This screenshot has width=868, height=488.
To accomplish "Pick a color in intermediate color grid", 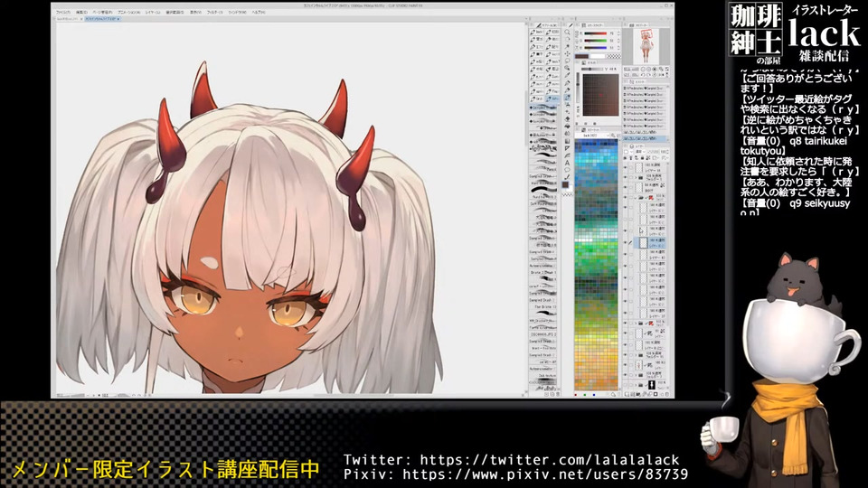I will click(x=600, y=95).
